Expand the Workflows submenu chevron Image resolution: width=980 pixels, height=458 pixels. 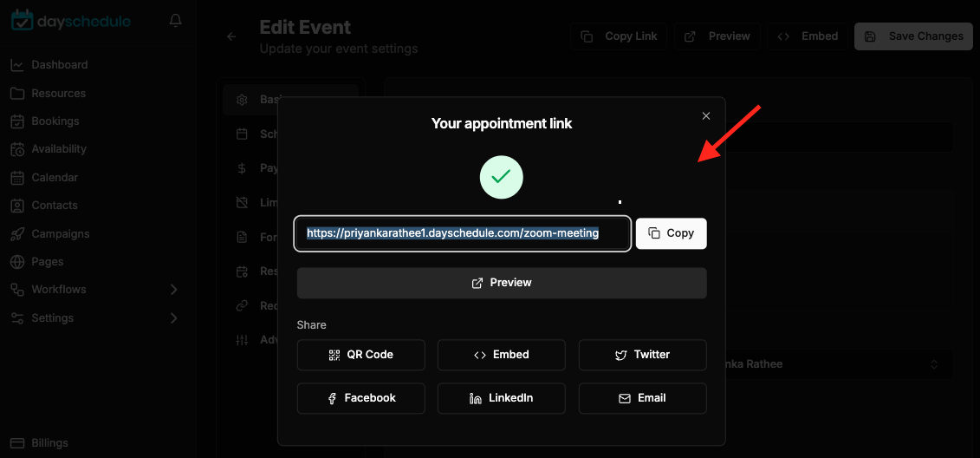(x=174, y=290)
